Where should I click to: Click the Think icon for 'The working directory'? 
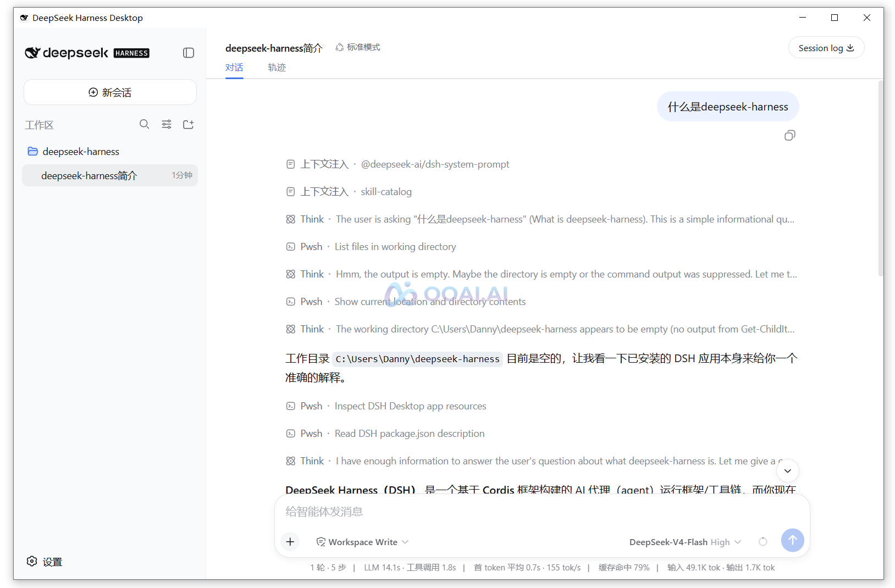click(291, 329)
